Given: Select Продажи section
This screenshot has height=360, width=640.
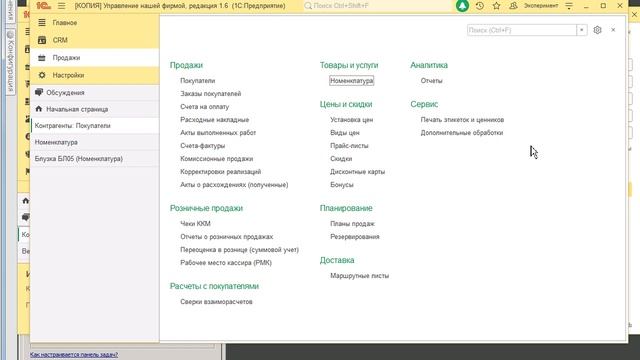Looking at the screenshot, I should [95, 58].
